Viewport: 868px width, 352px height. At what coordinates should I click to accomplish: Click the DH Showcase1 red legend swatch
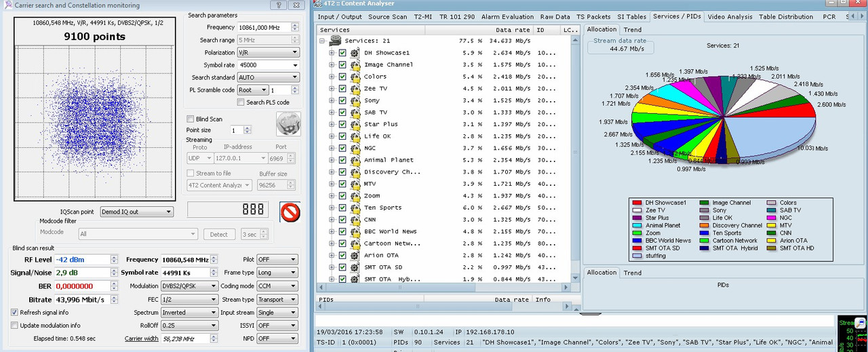pyautogui.click(x=637, y=203)
